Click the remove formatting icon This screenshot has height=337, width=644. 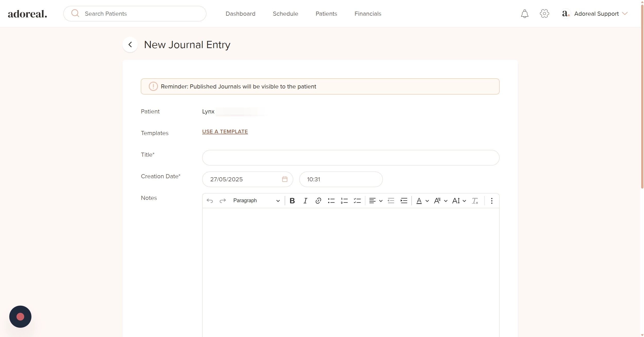[x=475, y=201]
